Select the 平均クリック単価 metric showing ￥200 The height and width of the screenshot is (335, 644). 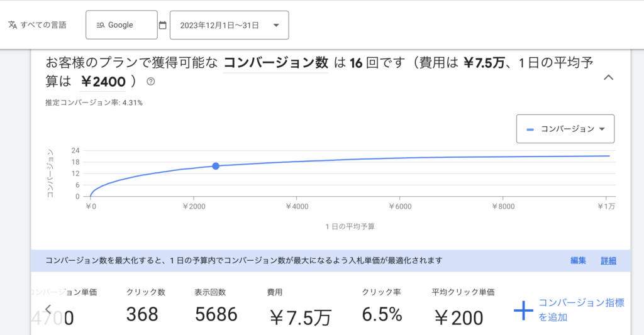pyautogui.click(x=463, y=307)
